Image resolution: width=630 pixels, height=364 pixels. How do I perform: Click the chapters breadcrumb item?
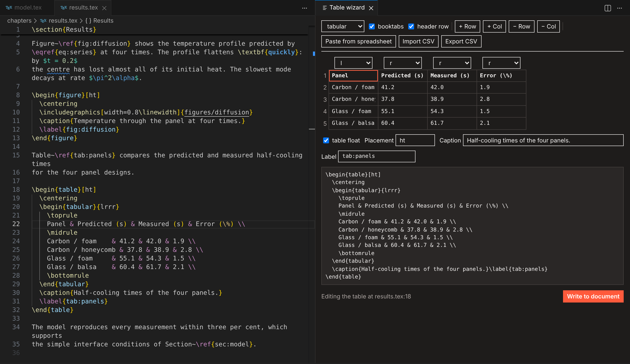[19, 21]
